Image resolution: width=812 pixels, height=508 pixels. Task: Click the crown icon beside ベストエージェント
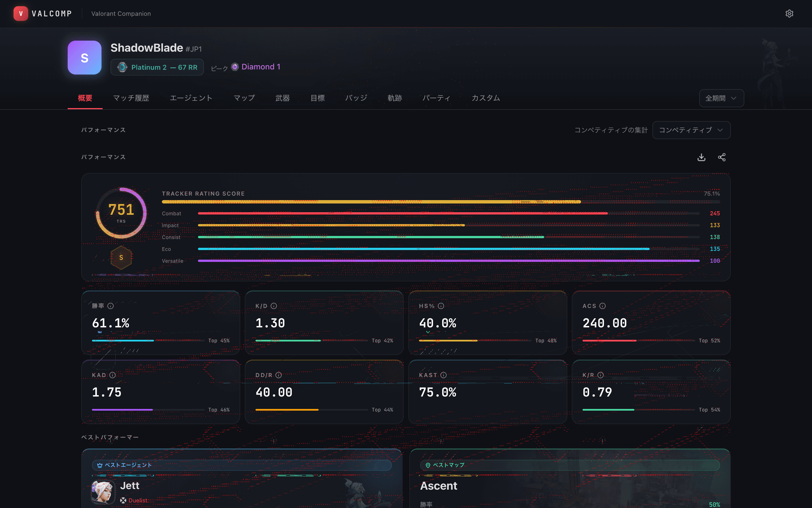point(100,465)
